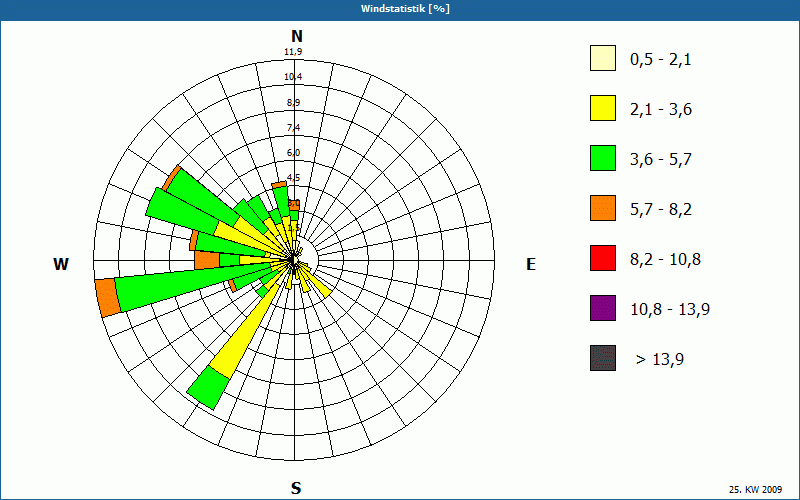Click the legend label '8,2 - 10,8'
800x500 pixels.
[665, 260]
